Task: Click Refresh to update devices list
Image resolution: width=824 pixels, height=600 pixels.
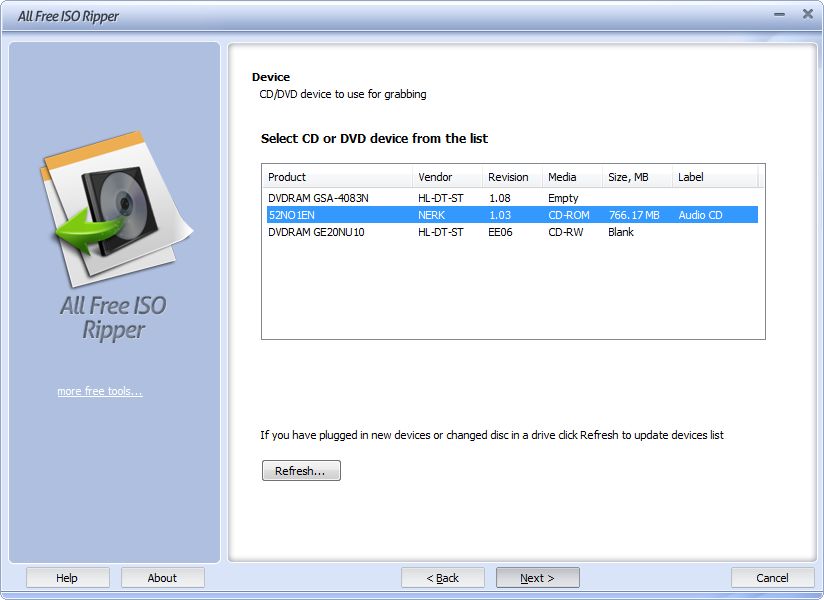Action: (x=301, y=471)
